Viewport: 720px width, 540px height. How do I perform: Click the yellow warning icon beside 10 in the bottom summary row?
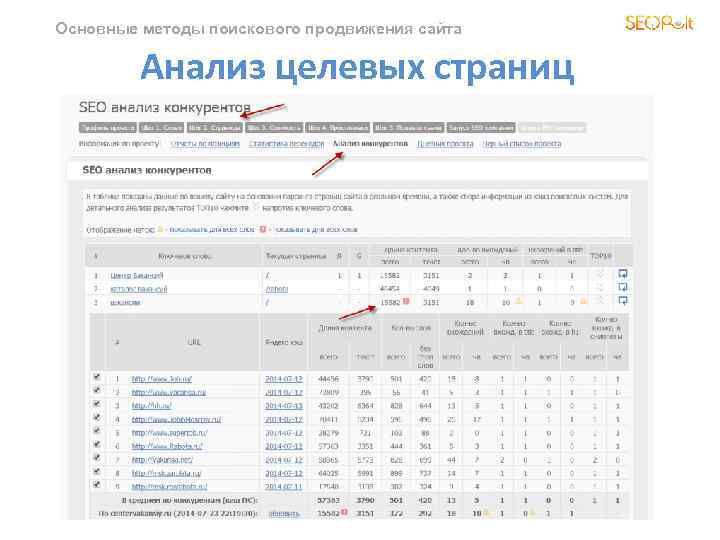pyautogui.click(x=489, y=512)
